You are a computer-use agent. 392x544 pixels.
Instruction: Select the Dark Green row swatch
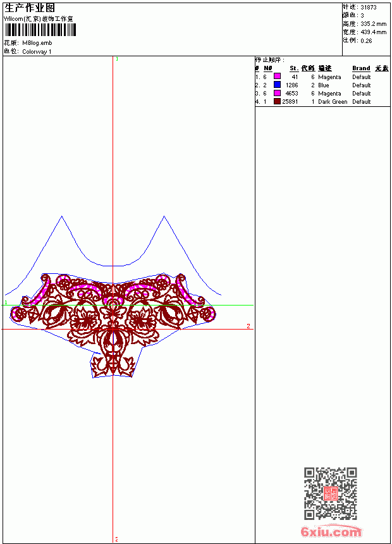click(277, 101)
